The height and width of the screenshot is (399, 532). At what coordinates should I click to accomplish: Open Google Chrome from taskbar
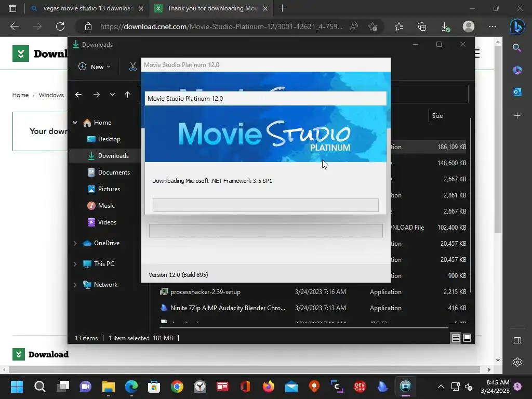pos(177,386)
